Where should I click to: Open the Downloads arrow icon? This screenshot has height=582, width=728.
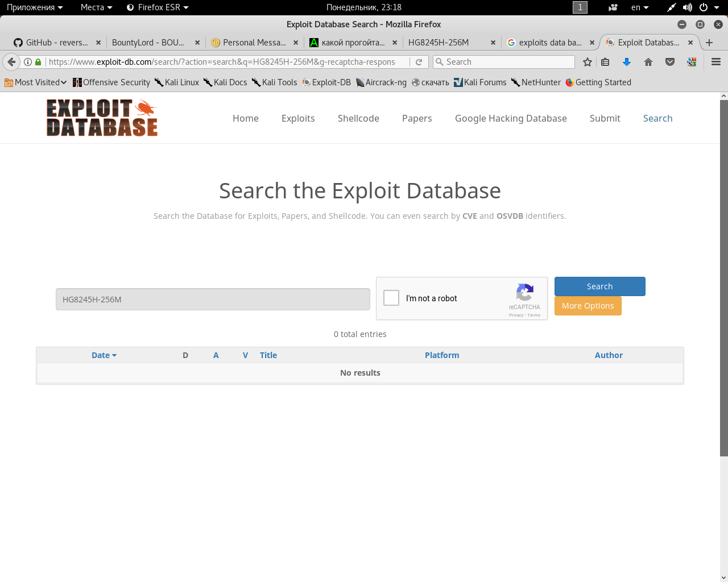pos(626,62)
